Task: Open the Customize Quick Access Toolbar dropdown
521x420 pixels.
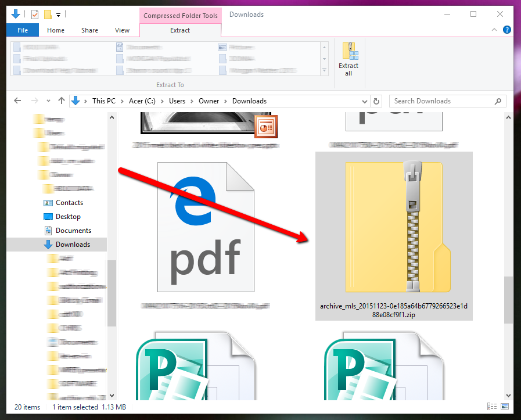Action: (x=59, y=14)
